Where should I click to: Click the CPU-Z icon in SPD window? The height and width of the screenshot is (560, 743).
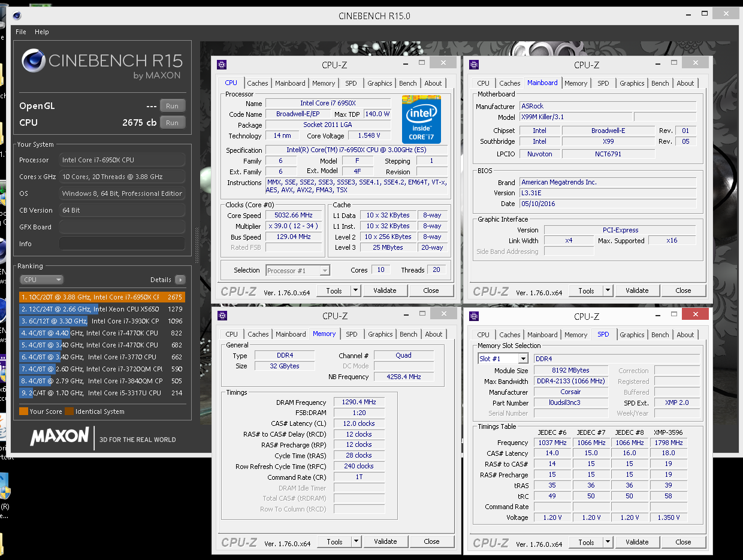[474, 316]
